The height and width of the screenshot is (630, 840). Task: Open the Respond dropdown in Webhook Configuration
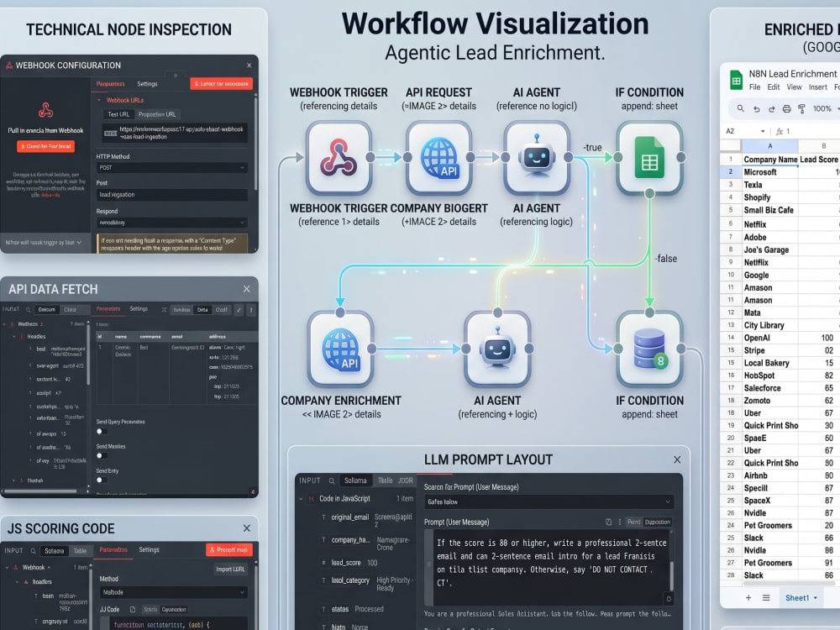172,223
